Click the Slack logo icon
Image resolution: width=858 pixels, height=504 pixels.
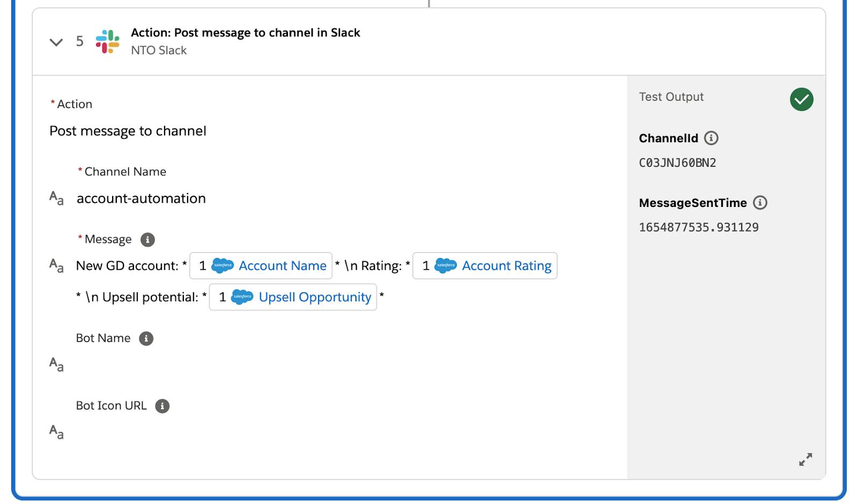pyautogui.click(x=108, y=41)
